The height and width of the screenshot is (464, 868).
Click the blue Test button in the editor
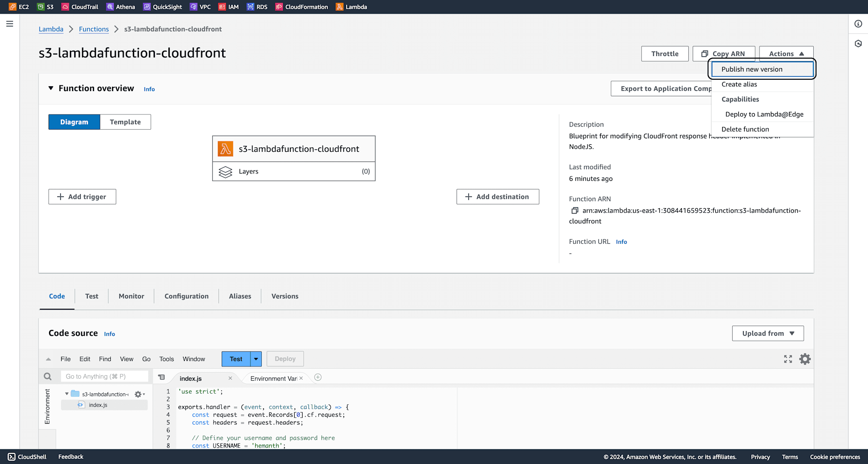click(x=236, y=359)
